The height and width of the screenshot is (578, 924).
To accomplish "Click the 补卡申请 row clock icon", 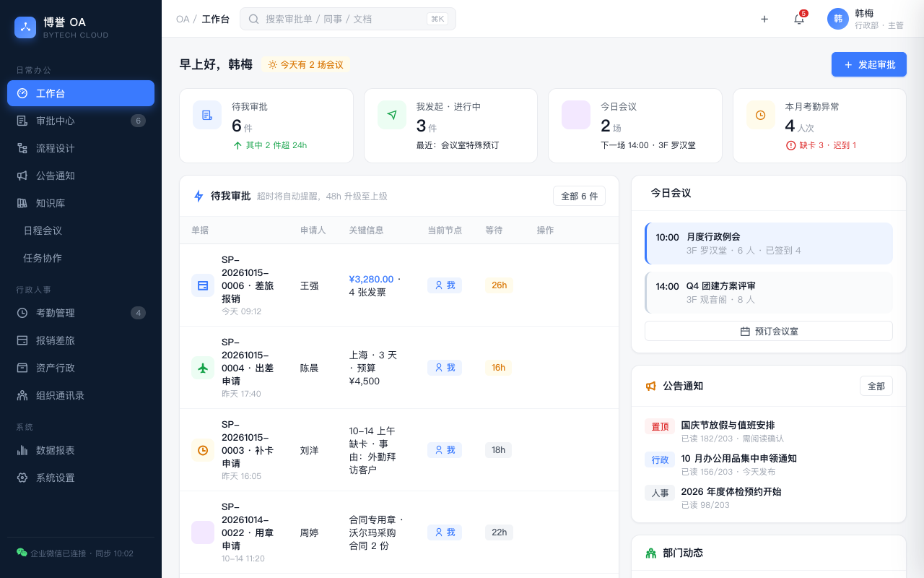I will (203, 450).
